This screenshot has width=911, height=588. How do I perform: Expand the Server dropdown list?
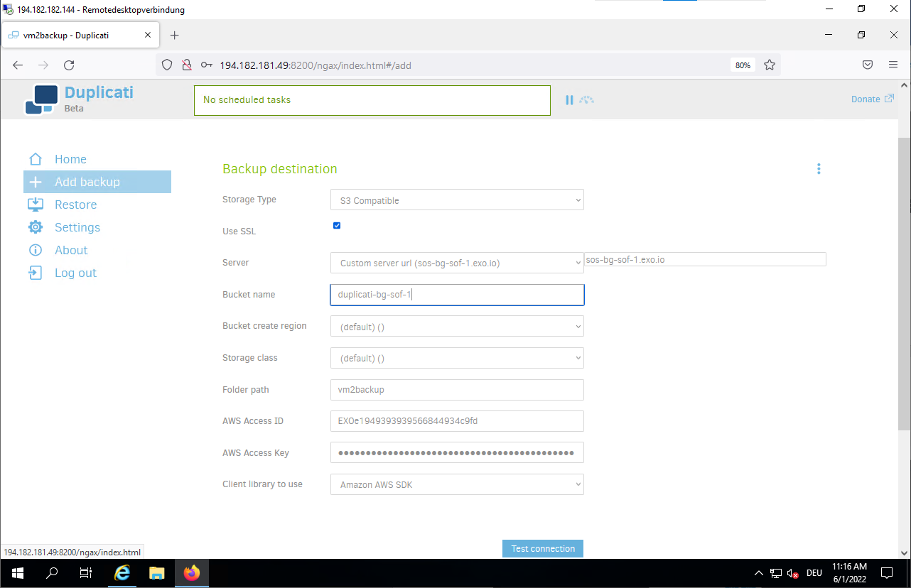(x=457, y=263)
